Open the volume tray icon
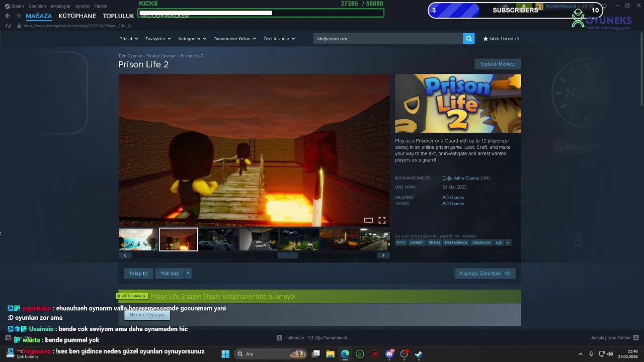Screen dimensions: 644x362 (x=610, y=354)
